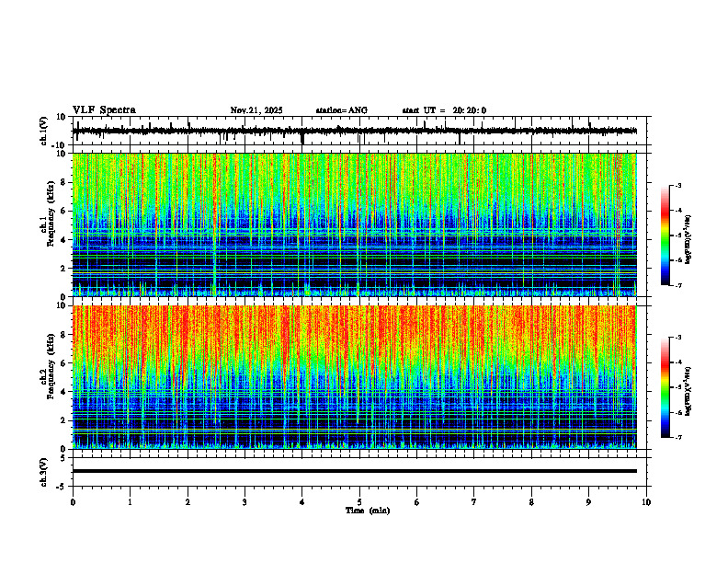Click the ch.3(V) flat trace line
The height and width of the screenshot is (563, 728).
pos(354,471)
